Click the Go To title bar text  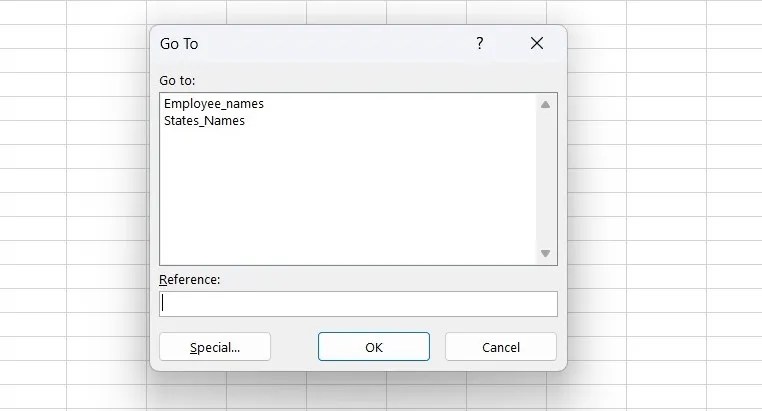click(x=179, y=44)
